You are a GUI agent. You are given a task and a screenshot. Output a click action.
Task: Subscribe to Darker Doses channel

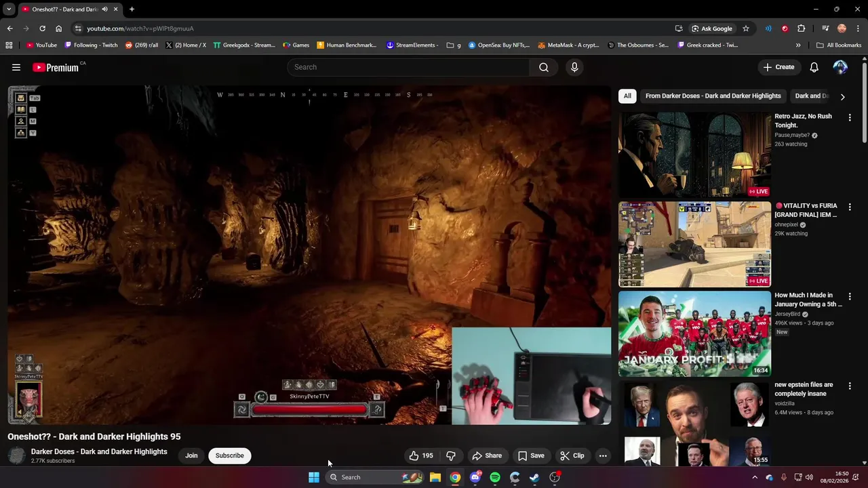[230, 455]
